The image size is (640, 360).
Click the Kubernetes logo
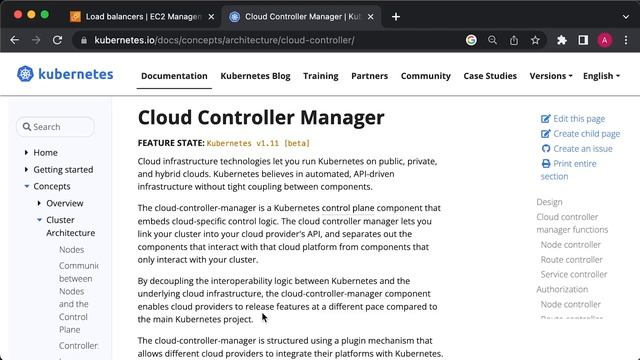[x=65, y=74]
